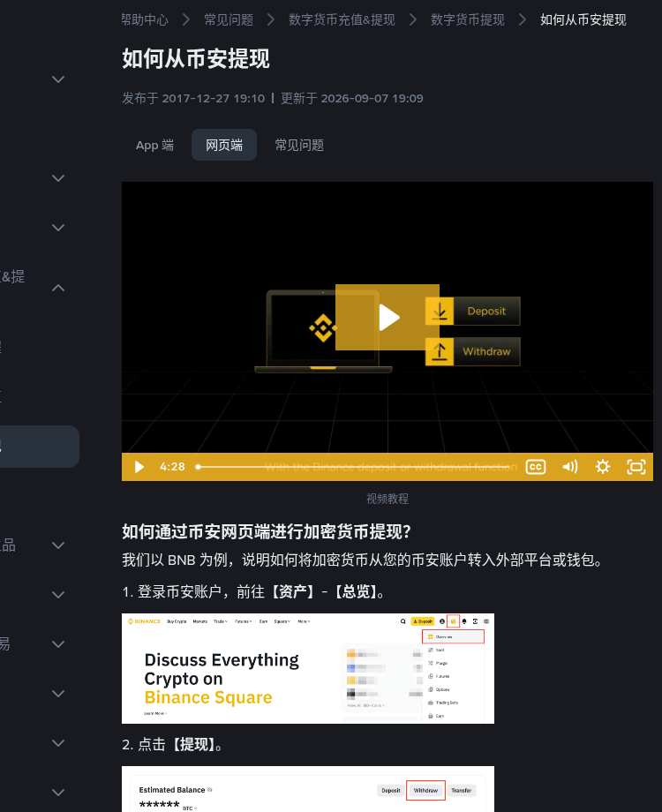Click the update date 2026-09-07 19:09 text
This screenshot has width=662, height=812.
[372, 98]
